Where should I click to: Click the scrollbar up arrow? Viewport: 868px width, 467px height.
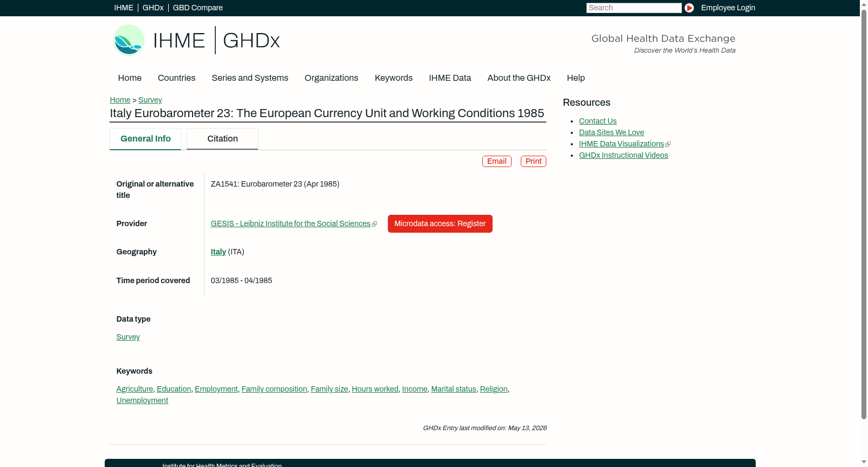[x=864, y=4]
